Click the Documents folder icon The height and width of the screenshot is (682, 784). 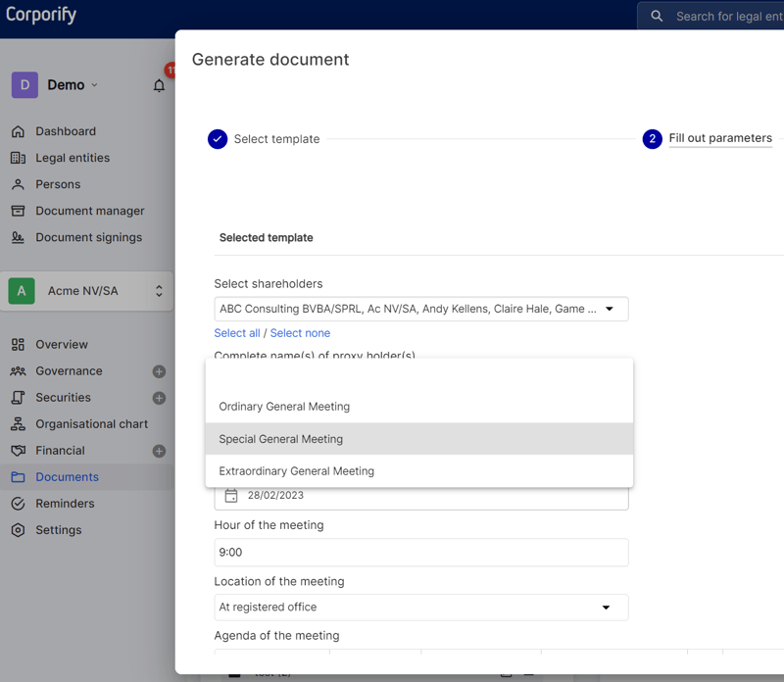tap(18, 477)
